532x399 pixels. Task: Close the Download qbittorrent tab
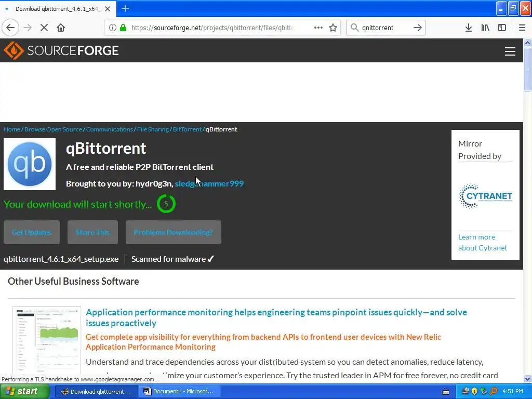pyautogui.click(x=108, y=9)
